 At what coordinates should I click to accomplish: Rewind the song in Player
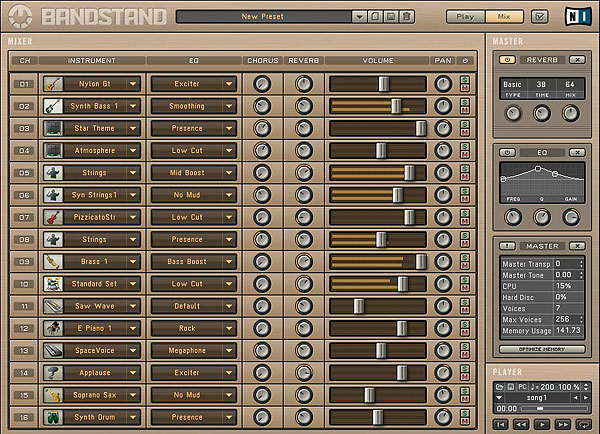[x=521, y=424]
